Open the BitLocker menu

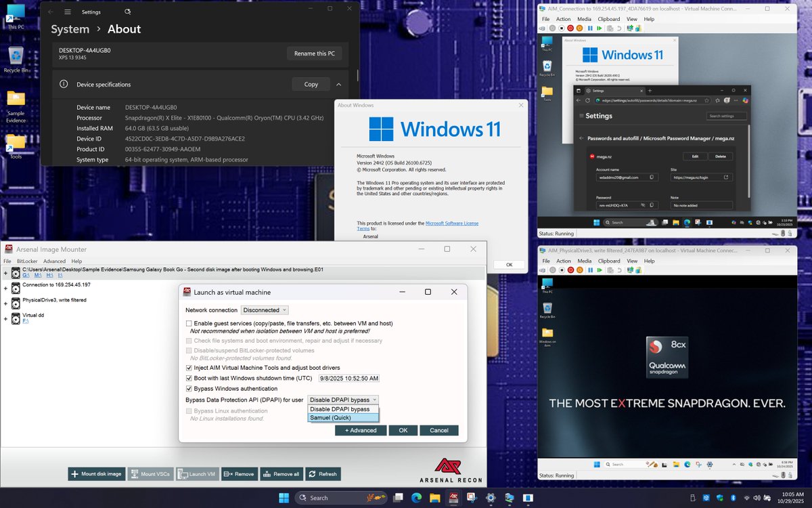pyautogui.click(x=27, y=261)
